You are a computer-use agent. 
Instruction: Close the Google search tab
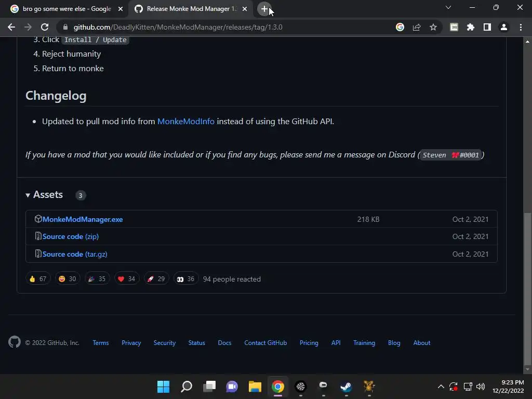[121, 9]
